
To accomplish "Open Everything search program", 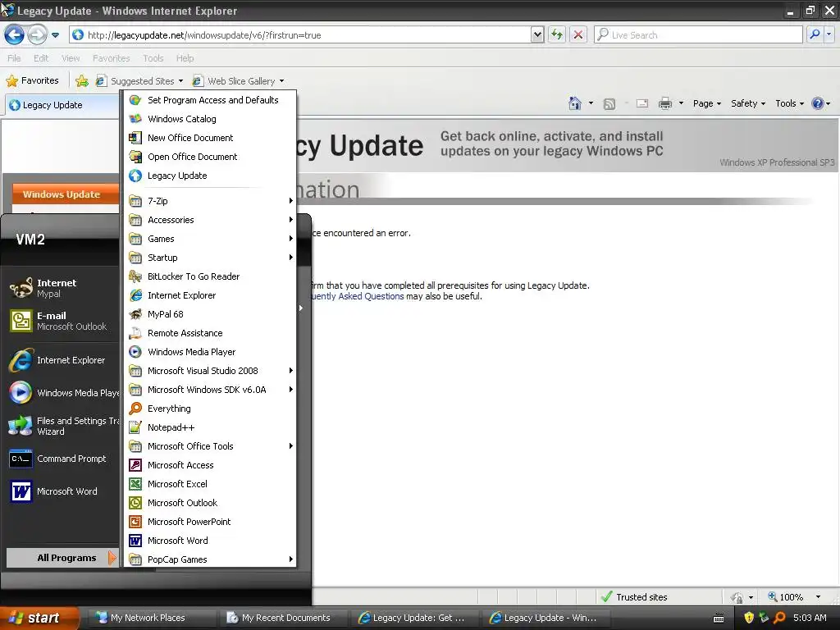I will (x=210, y=409).
